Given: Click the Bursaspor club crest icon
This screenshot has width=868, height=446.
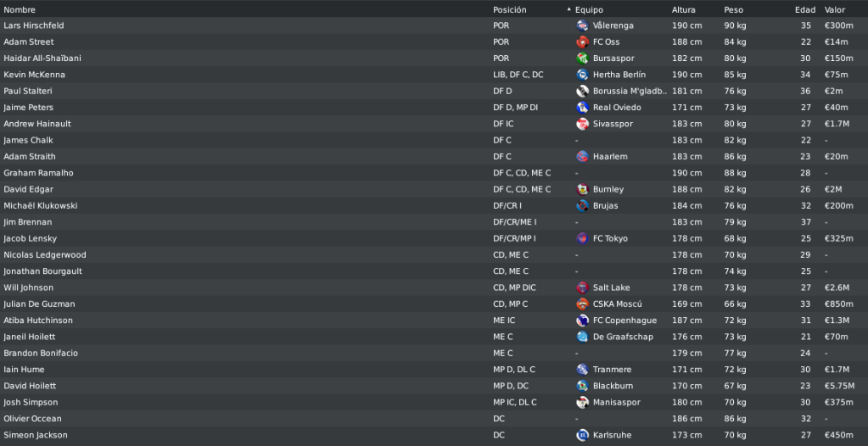Looking at the screenshot, I should 582,59.
